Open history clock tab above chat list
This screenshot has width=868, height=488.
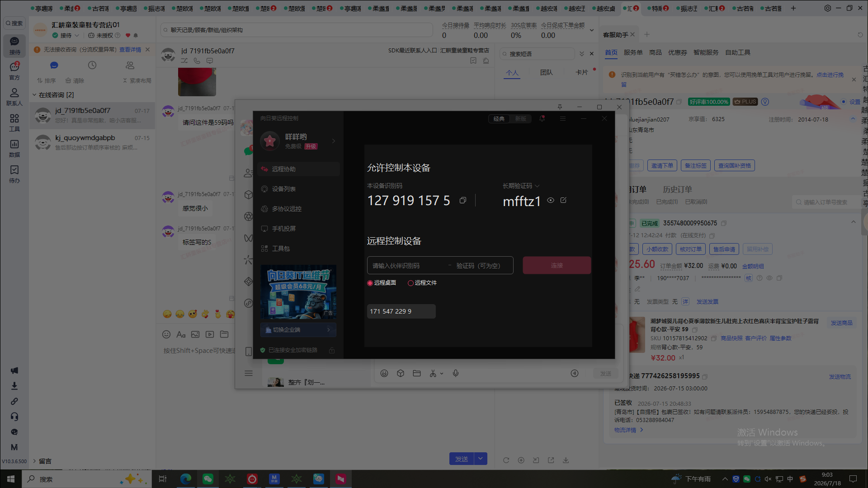pyautogui.click(x=92, y=66)
